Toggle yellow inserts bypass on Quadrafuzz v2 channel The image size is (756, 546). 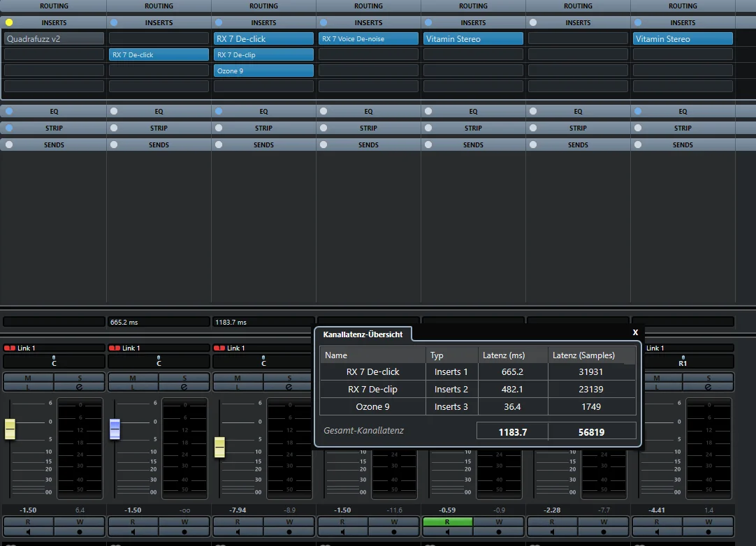point(9,22)
